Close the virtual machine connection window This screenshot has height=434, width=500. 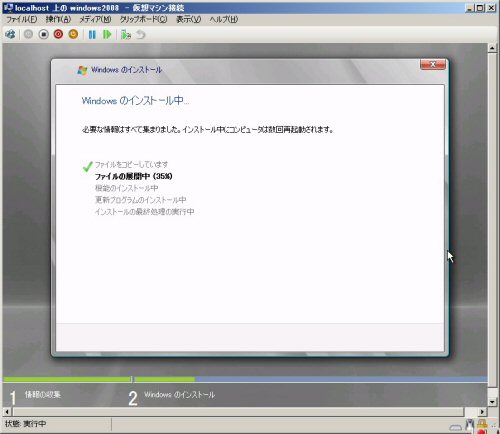pyautogui.click(x=491, y=8)
